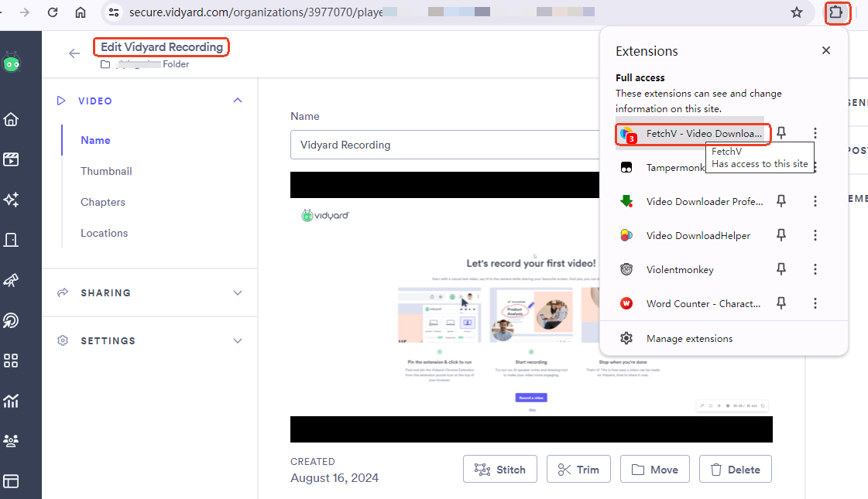The image size is (868, 499).
Task: Pin the Video DownloadHelper extension
Action: (x=781, y=235)
